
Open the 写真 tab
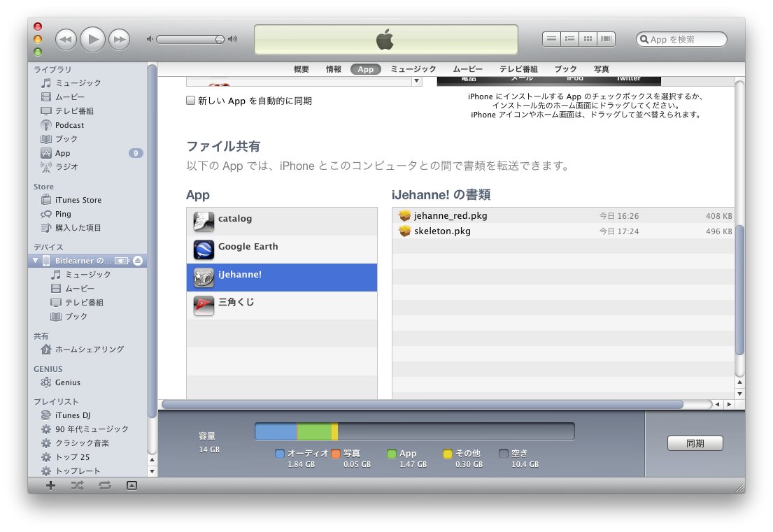click(601, 69)
